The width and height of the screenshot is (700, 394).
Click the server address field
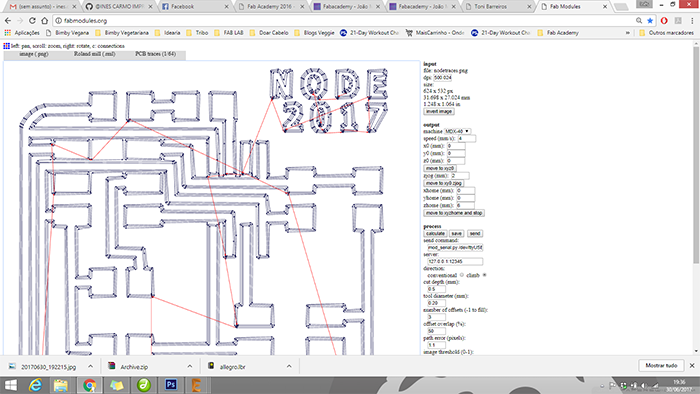(x=455, y=261)
